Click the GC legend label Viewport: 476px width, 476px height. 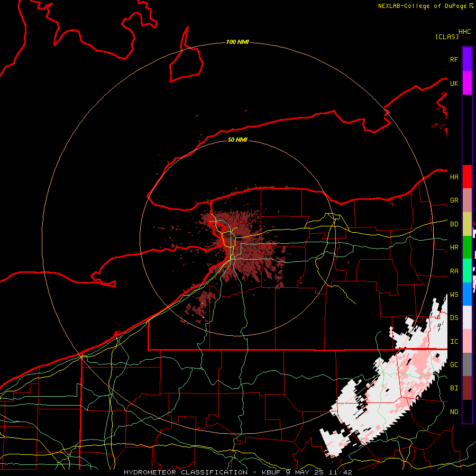pos(454,365)
